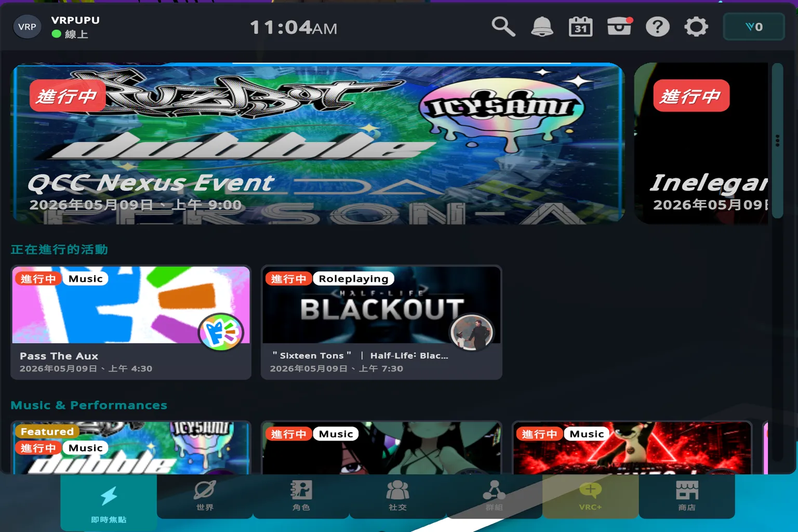Click 進行中 badge on QCC Nexus banner
Viewport: 798px width, 532px height.
[68, 96]
